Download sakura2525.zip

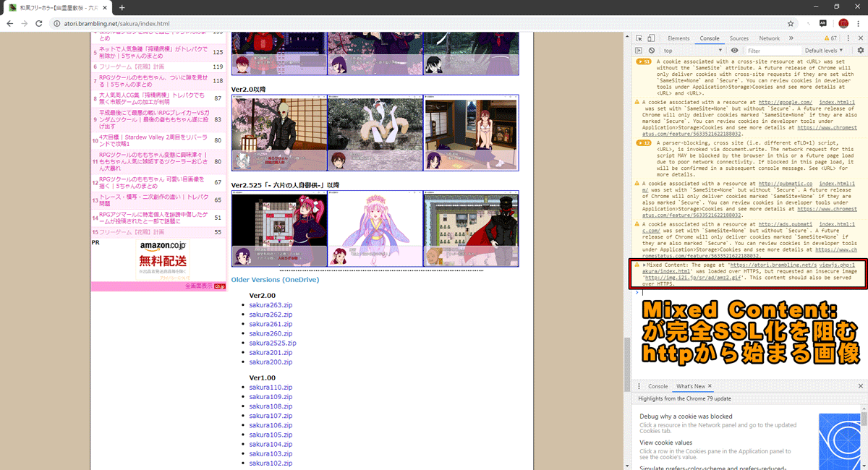pos(273,343)
